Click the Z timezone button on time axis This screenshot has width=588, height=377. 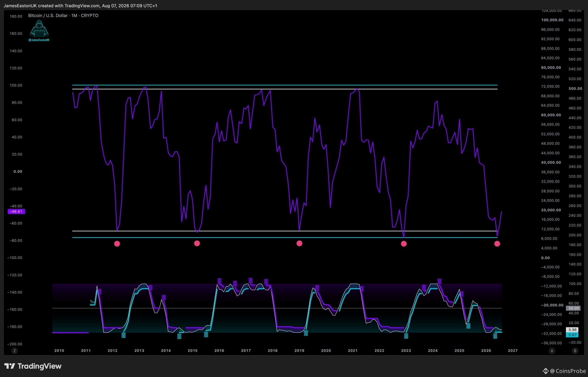[x=15, y=351]
